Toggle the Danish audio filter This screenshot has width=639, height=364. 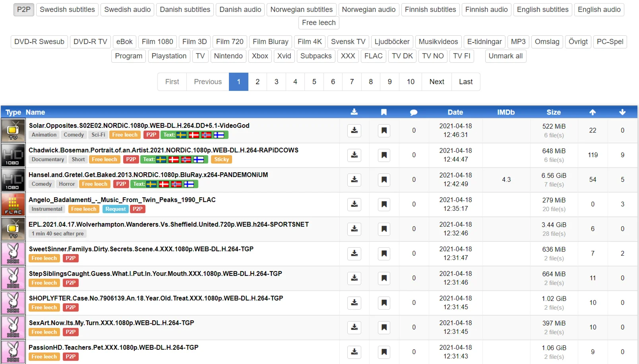(x=240, y=10)
